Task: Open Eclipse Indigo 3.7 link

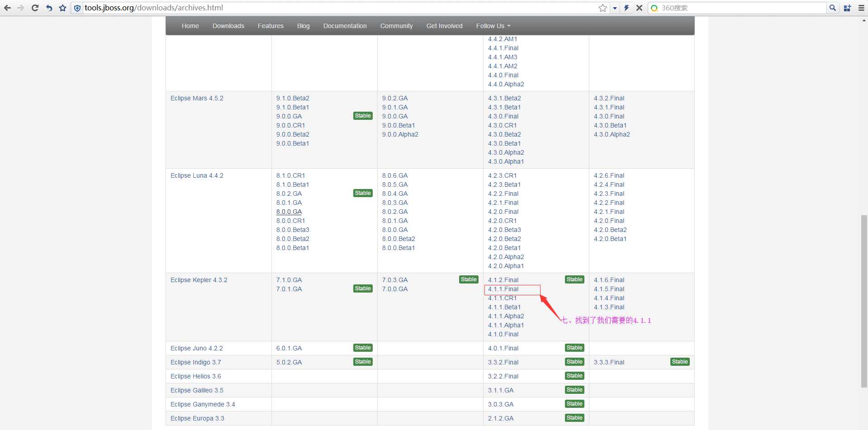Action: [196, 362]
